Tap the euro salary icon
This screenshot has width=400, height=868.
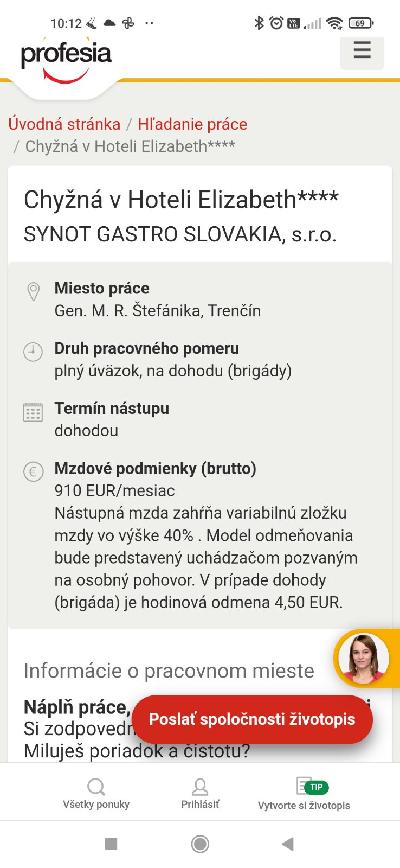tap(33, 471)
